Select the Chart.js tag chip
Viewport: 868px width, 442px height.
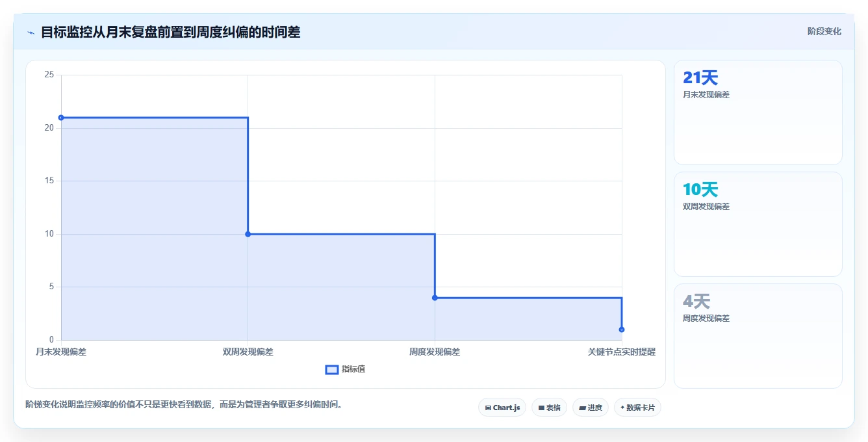tap(502, 408)
